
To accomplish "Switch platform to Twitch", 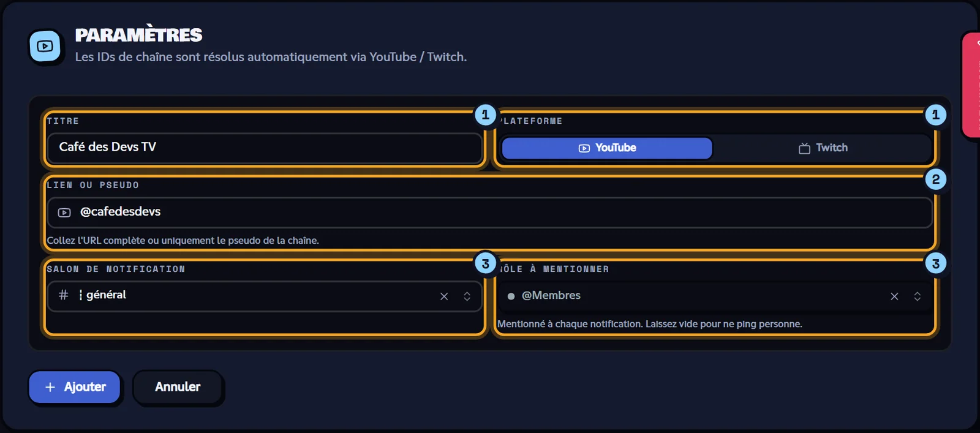I will [823, 148].
